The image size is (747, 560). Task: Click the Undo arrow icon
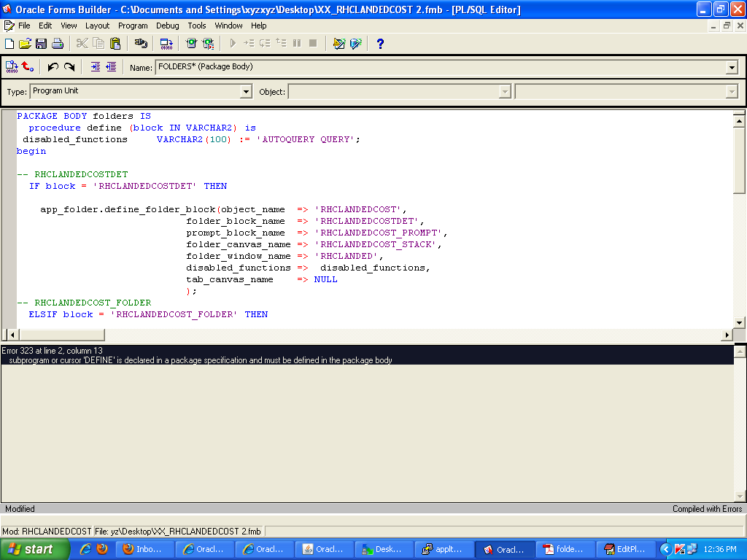(53, 67)
